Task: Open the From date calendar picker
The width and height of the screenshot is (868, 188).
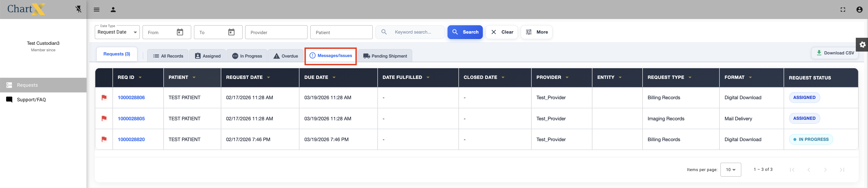Action: (180, 32)
